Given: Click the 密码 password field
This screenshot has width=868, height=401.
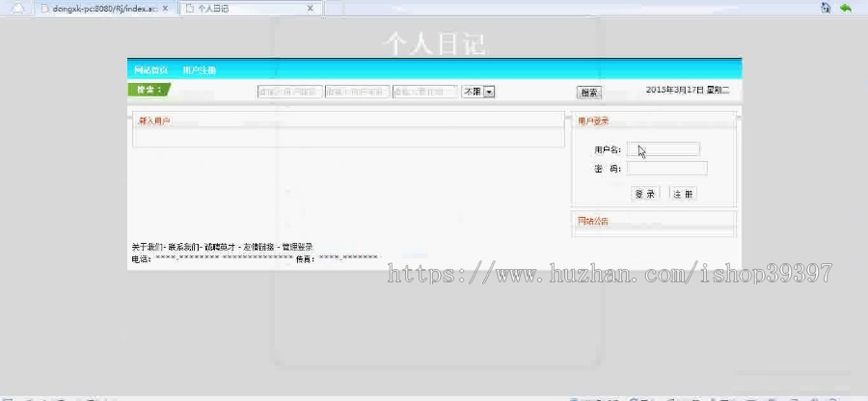Looking at the screenshot, I should pos(667,168).
